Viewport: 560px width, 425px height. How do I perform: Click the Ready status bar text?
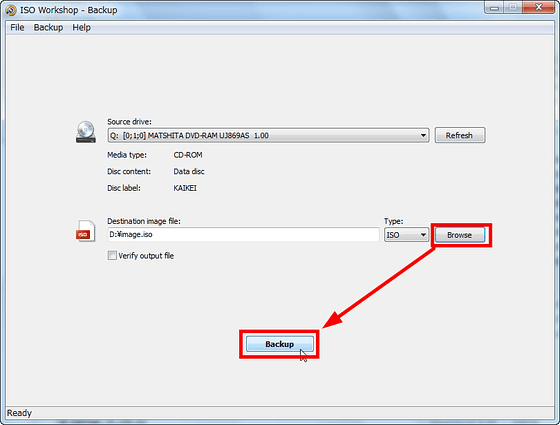click(19, 413)
